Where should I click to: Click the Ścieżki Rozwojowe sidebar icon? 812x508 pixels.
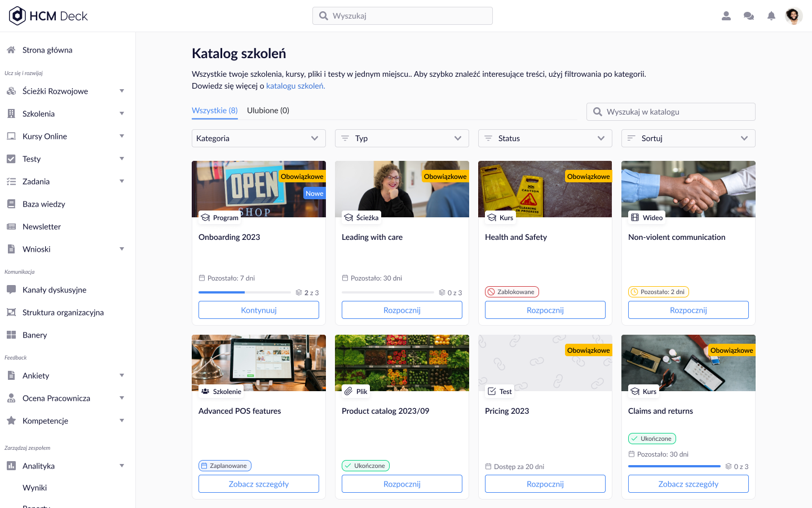coord(11,91)
